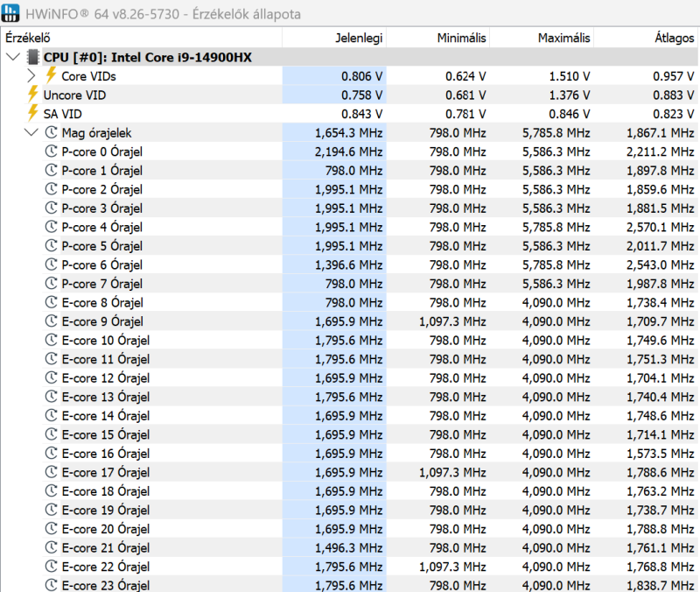This screenshot has height=592, width=700.
Task: Click the clock icon of P-core 3 Órajel
Action: [x=52, y=208]
